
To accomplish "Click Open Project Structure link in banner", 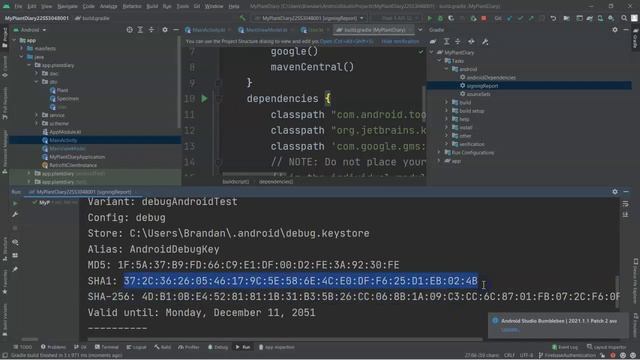I will click(x=346, y=41).
